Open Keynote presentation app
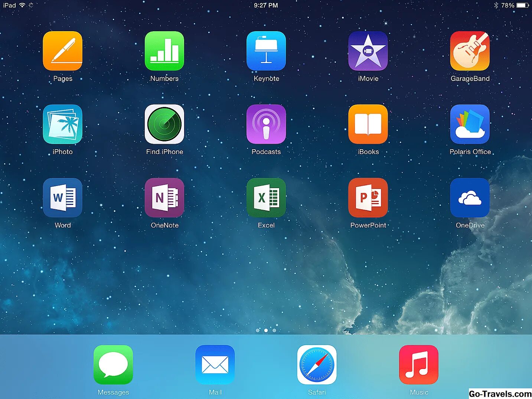 [266, 51]
